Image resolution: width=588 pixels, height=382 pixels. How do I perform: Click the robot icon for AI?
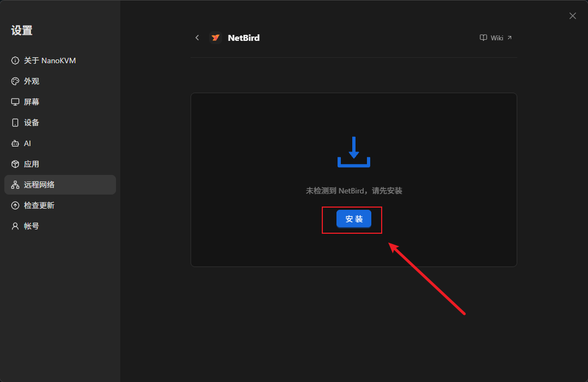point(15,143)
